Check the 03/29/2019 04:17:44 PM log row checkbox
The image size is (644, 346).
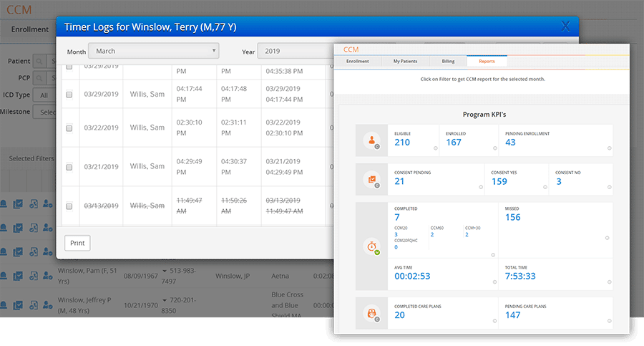click(x=69, y=95)
